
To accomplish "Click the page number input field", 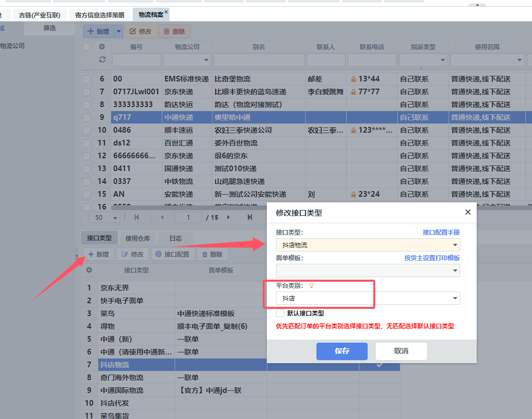I will pos(188,217).
